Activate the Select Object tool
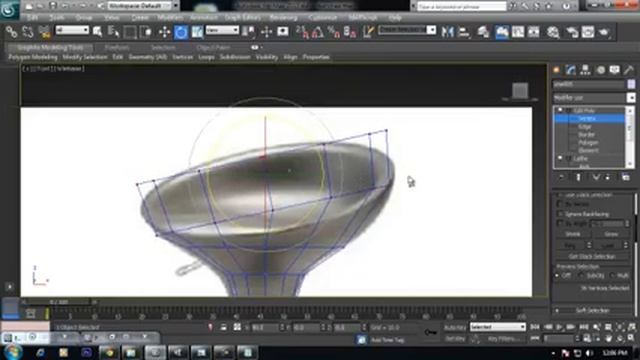 click(x=97, y=32)
